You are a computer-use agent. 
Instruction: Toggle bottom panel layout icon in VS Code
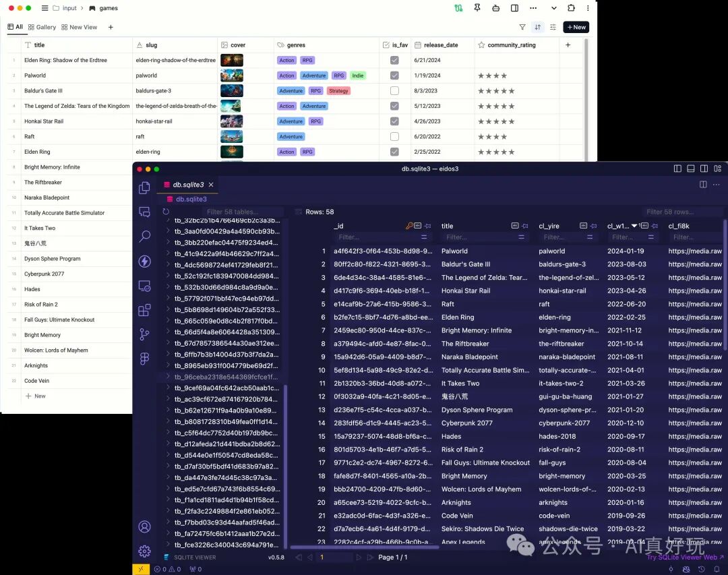click(690, 169)
